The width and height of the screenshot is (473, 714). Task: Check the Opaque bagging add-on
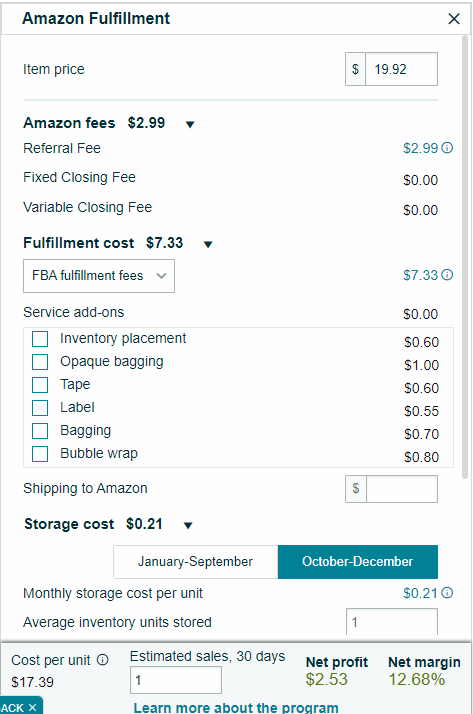pos(40,362)
